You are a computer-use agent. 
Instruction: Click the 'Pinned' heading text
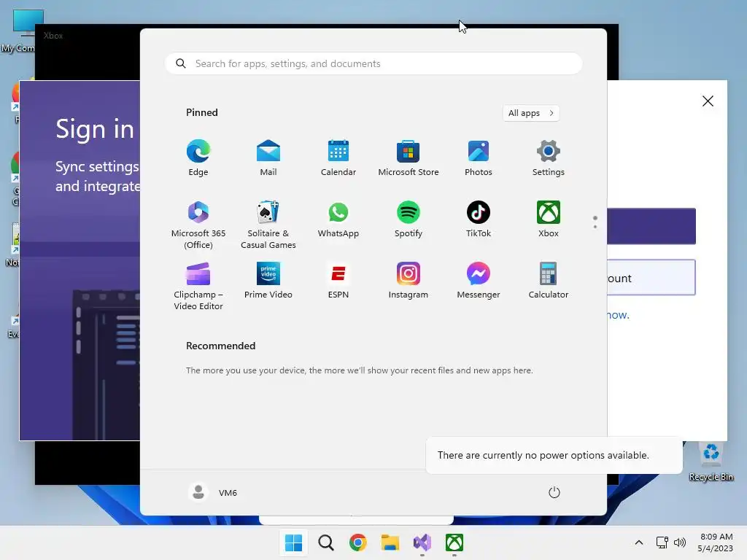[x=202, y=112]
